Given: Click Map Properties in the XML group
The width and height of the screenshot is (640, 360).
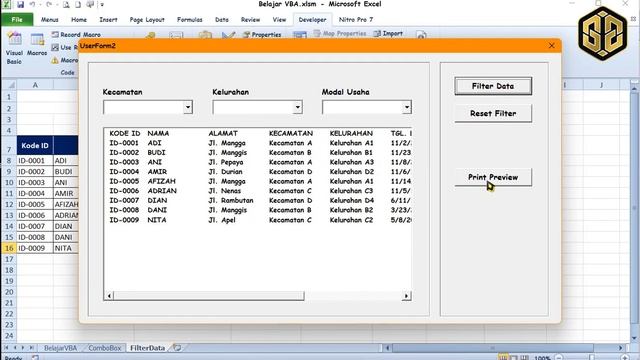Looking at the screenshot, I should 340,33.
